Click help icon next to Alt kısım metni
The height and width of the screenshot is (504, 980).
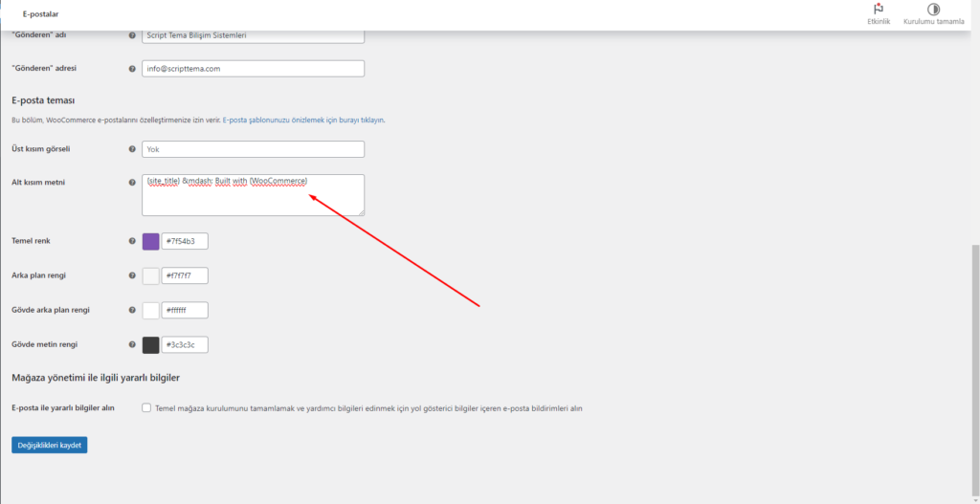pyautogui.click(x=132, y=183)
